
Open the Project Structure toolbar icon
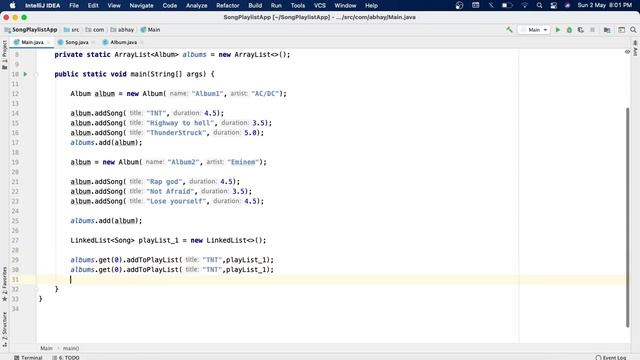[607, 30]
